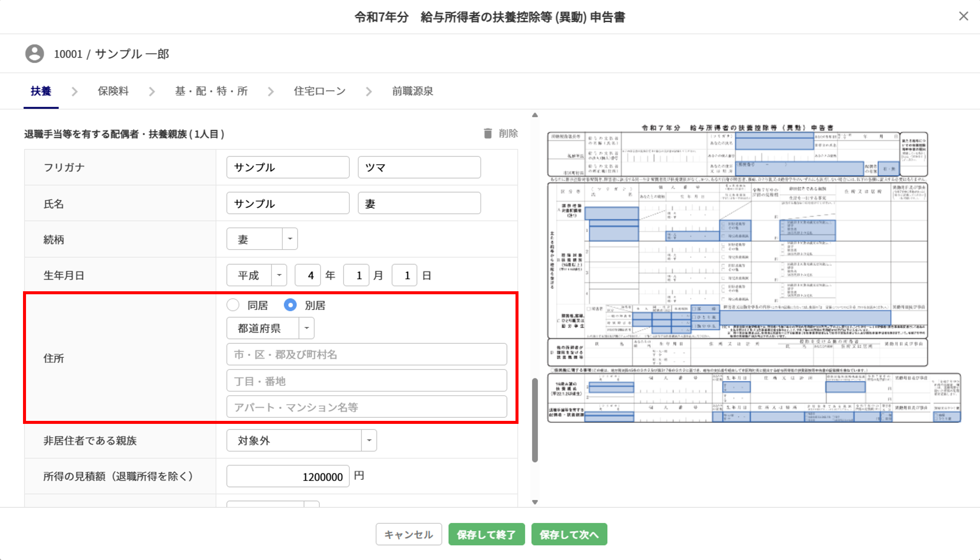Close the dialog with X icon
Image resolution: width=980 pixels, height=560 pixels.
tap(963, 16)
